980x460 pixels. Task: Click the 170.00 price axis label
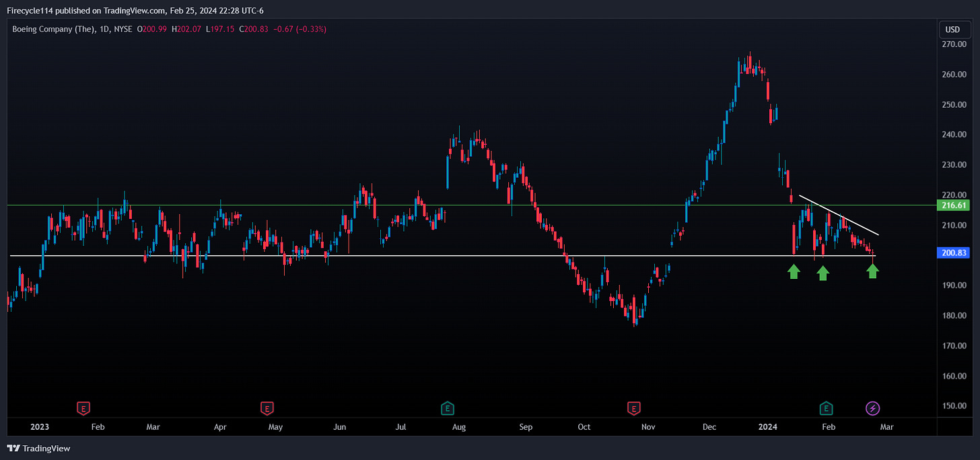(954, 346)
